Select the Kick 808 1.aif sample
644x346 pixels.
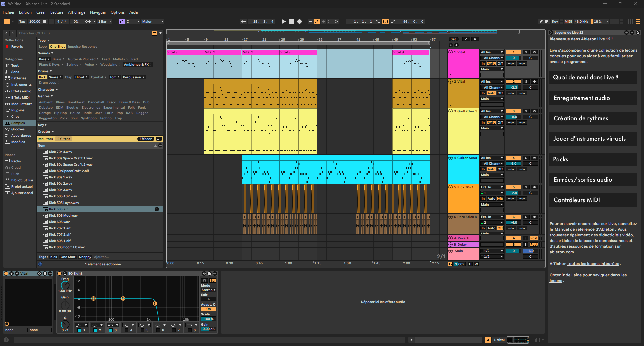click(x=100, y=241)
